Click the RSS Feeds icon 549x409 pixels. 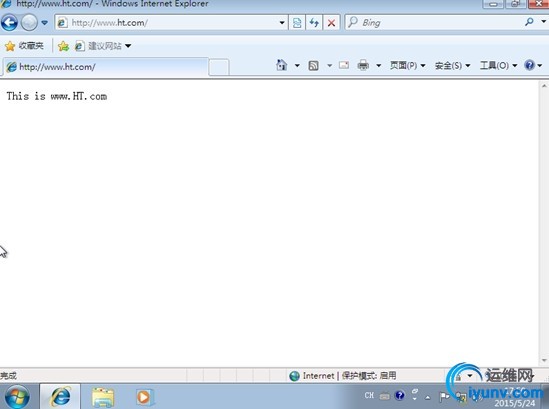[x=313, y=65]
